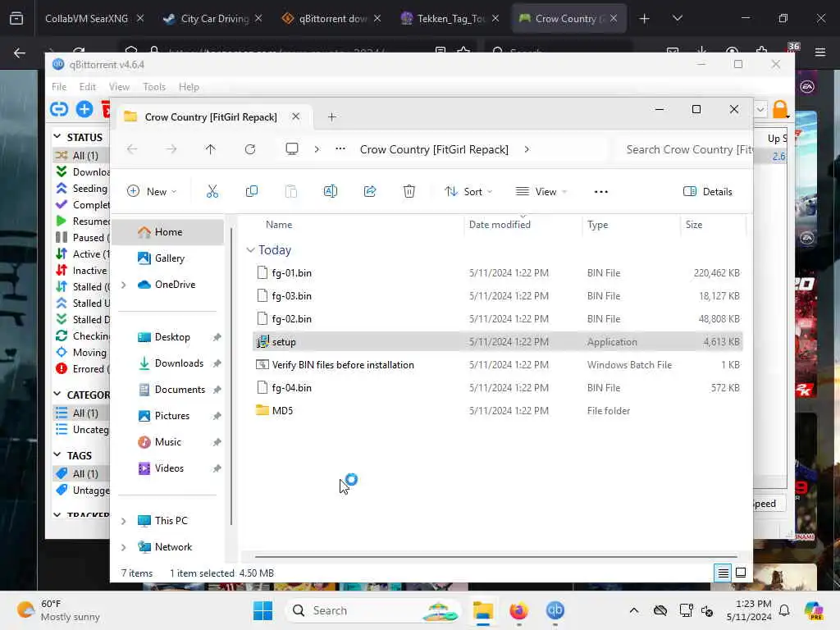Click the Search Crow Country input field

(684, 149)
